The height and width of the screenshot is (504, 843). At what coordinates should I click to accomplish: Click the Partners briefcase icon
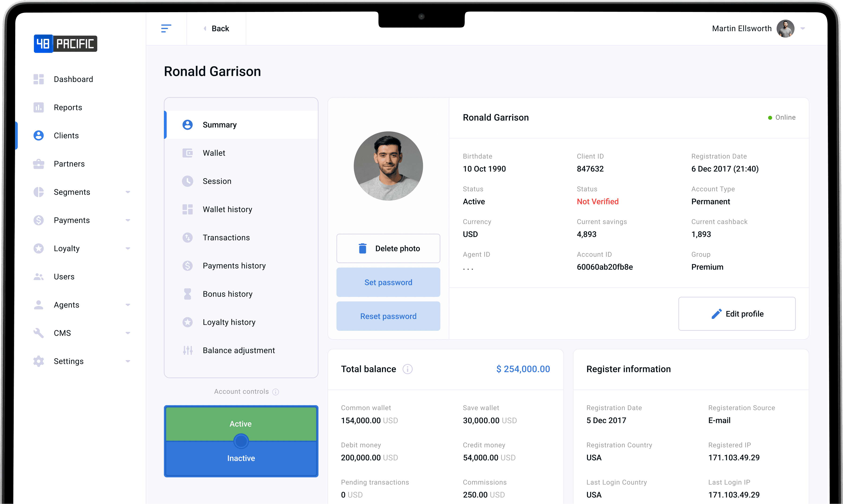pyautogui.click(x=38, y=164)
